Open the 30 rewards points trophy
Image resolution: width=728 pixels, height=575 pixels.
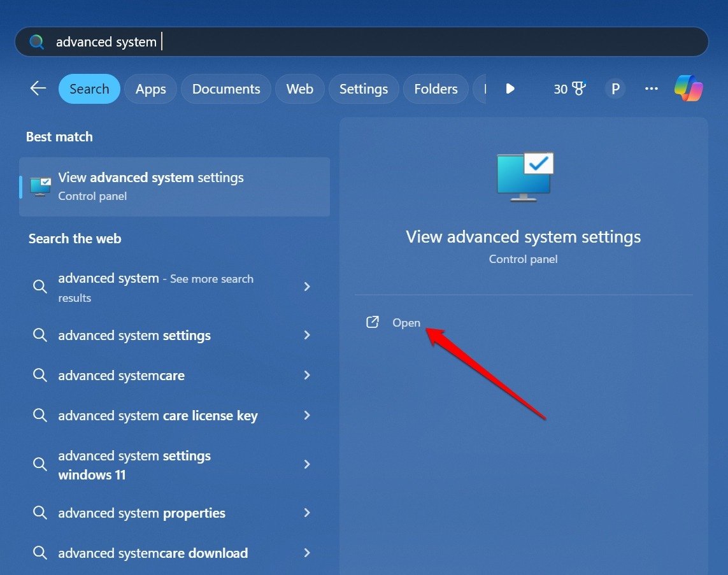tap(569, 88)
